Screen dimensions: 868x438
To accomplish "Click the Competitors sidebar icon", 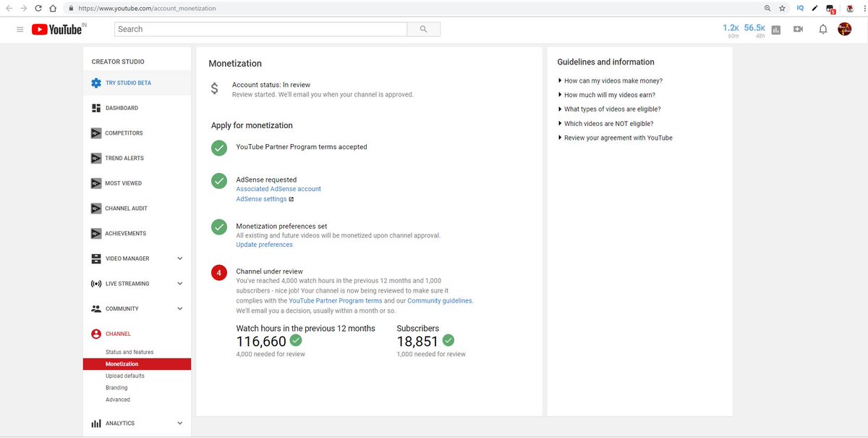I will pyautogui.click(x=96, y=133).
